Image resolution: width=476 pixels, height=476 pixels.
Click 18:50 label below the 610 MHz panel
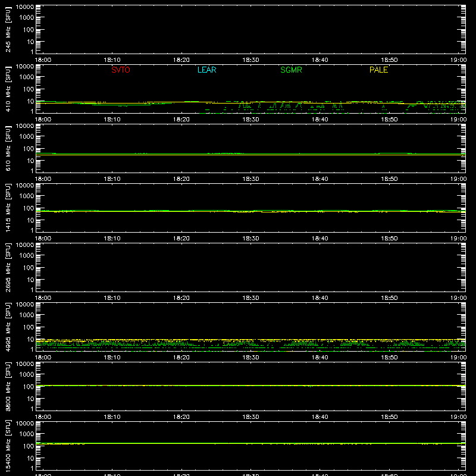pos(389,179)
